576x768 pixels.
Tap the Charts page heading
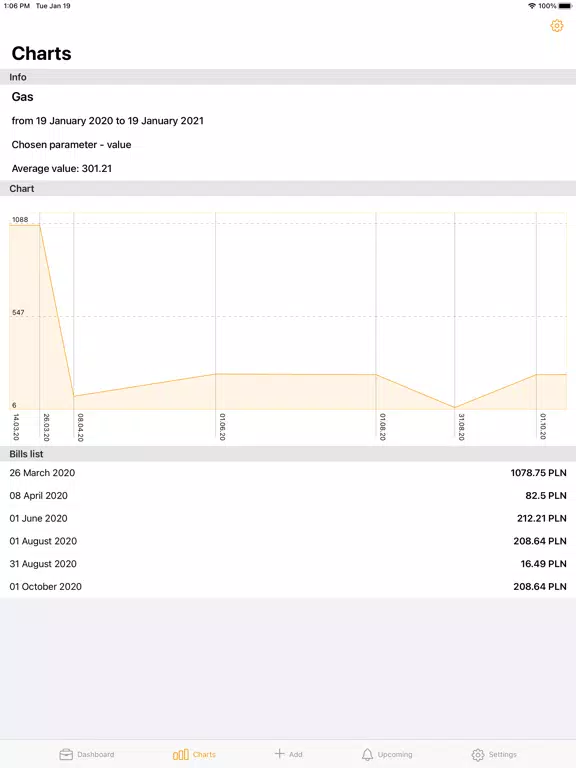42,53
